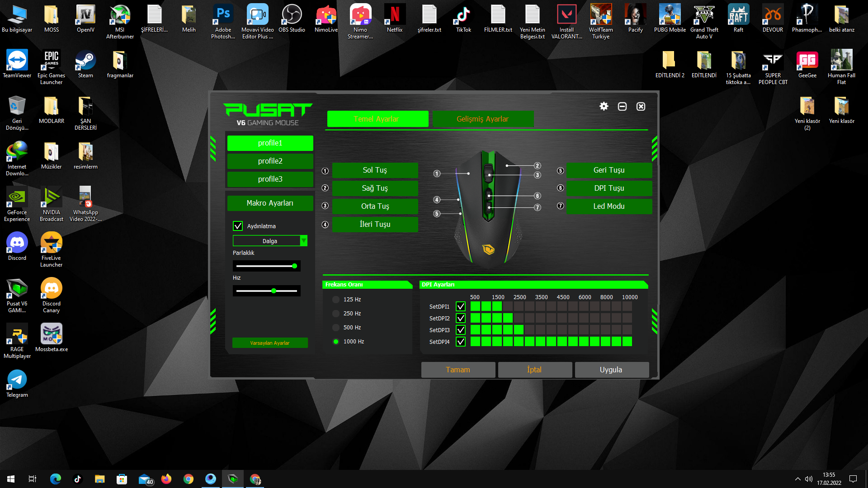Viewport: 868px width, 488px height.
Task: Adjust the Hız speed slider
Action: click(267, 291)
